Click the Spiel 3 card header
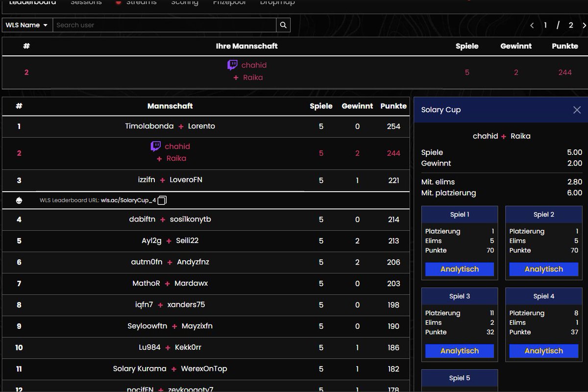Viewport: 588px width, 392px height. coord(460,296)
